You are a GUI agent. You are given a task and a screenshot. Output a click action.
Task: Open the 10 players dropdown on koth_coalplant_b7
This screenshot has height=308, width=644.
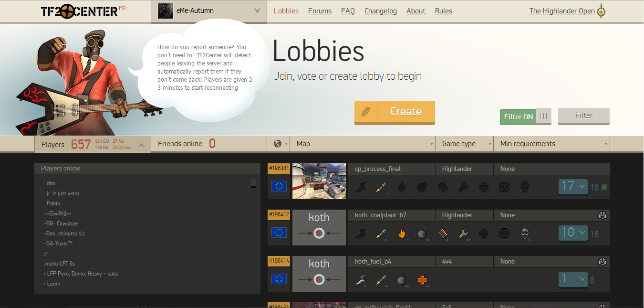[573, 233]
